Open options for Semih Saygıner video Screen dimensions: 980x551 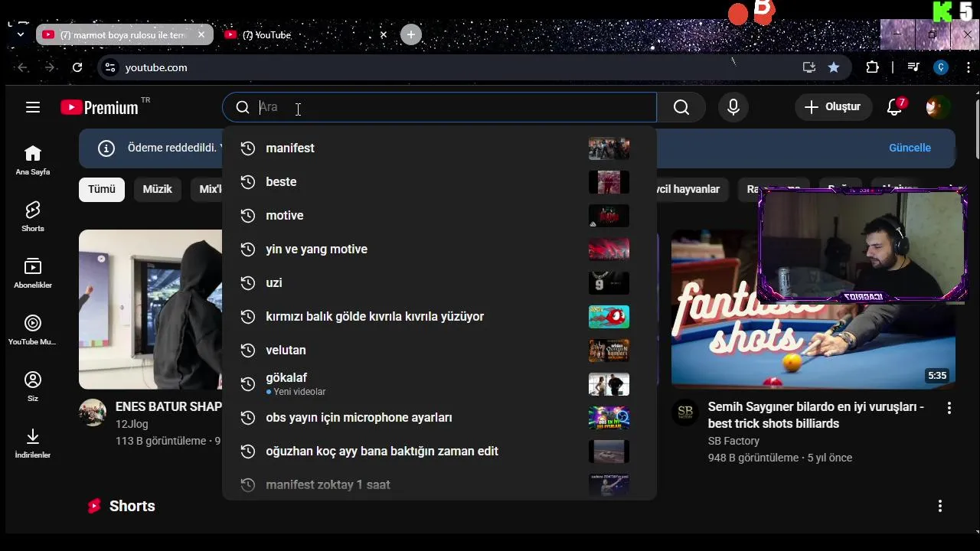(x=949, y=409)
